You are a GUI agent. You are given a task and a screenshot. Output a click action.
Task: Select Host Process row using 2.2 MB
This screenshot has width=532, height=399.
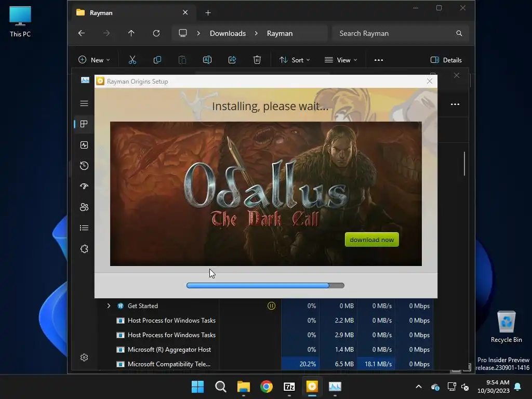265,320
